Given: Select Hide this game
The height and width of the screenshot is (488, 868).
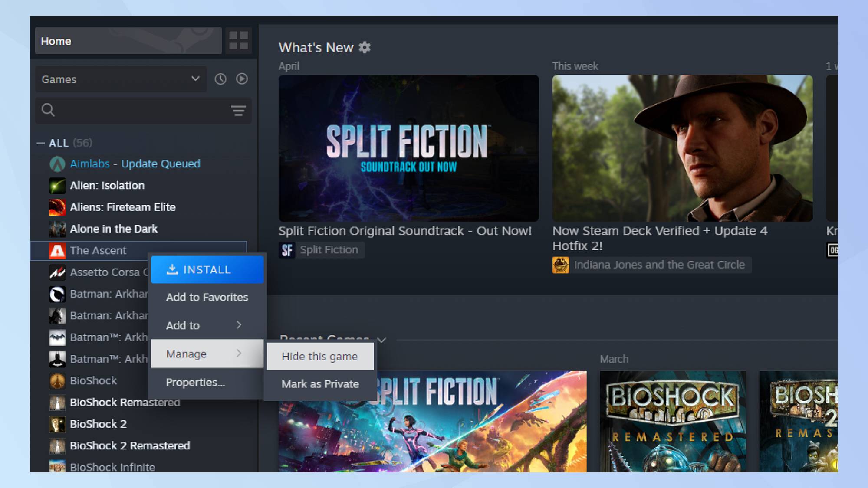Looking at the screenshot, I should 320,357.
